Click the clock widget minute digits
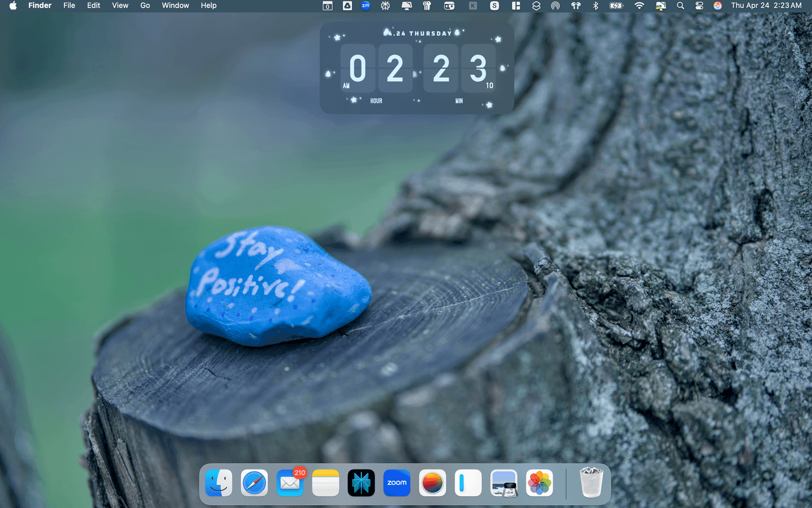 click(x=460, y=68)
